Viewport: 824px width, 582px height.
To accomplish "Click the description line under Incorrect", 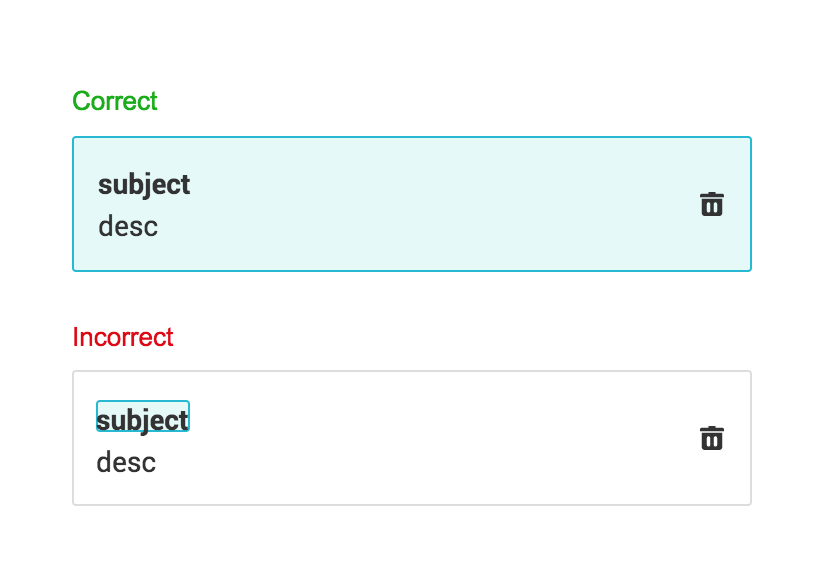I will pyautogui.click(x=126, y=462).
